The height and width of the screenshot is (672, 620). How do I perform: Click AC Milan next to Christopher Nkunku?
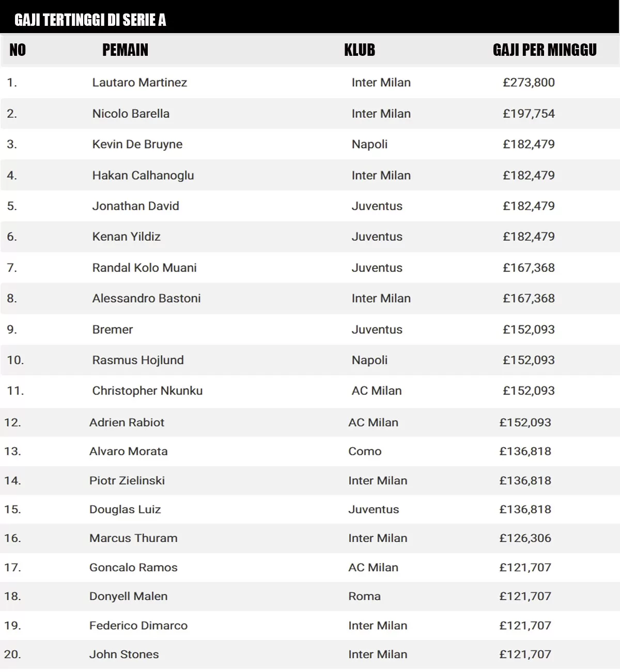coord(377,391)
